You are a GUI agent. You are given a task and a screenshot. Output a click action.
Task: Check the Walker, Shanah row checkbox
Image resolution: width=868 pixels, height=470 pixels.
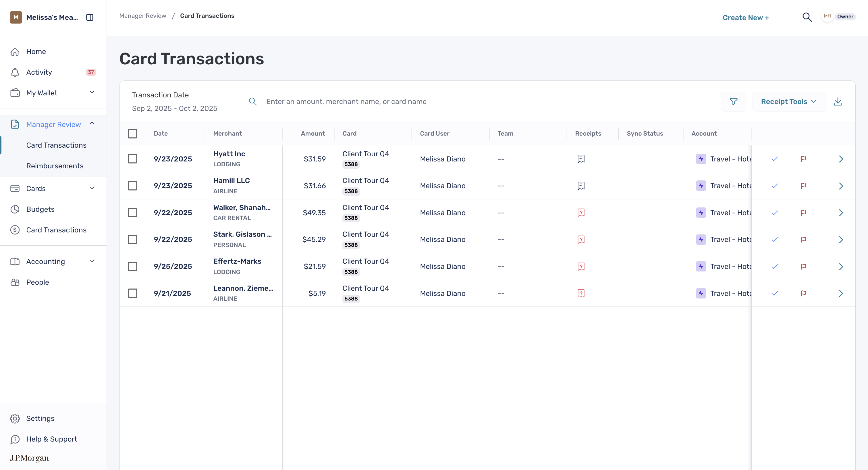pyautogui.click(x=132, y=213)
